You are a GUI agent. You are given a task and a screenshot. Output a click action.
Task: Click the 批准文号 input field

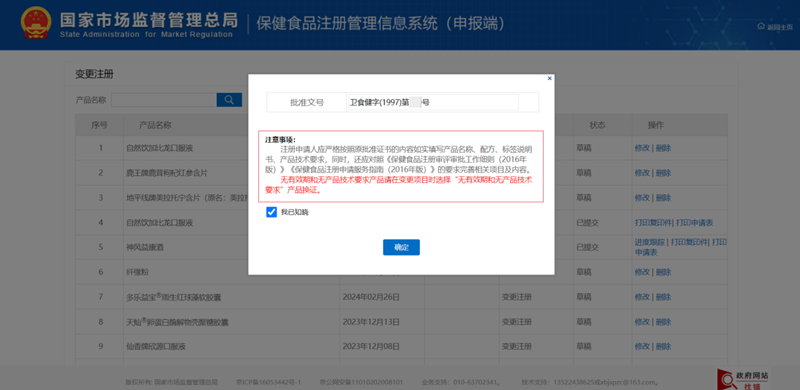[433, 103]
